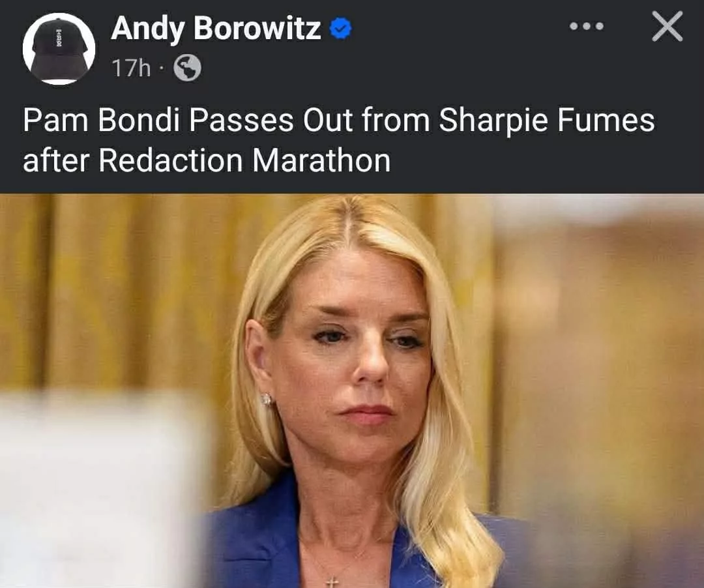Close the post with the X icon
This screenshot has width=704, height=588.
667,27
